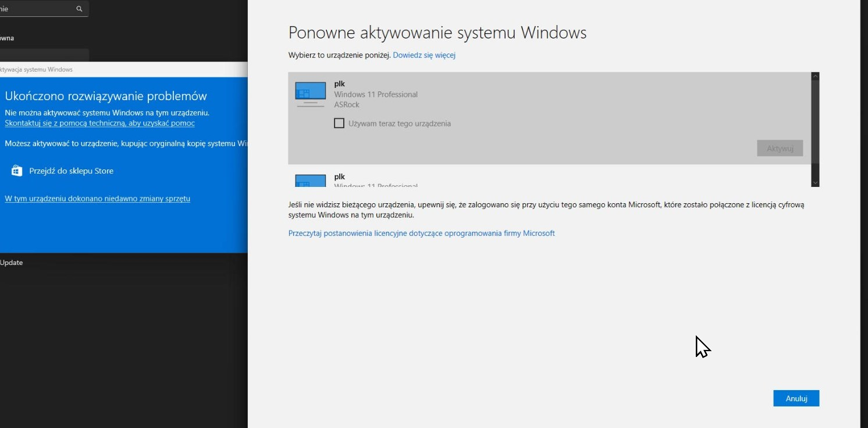Screen dimensions: 868x428
Task: Click 'W tym urządzeniu dokonano niedawno zmiany sprzętu'
Action: (x=97, y=199)
